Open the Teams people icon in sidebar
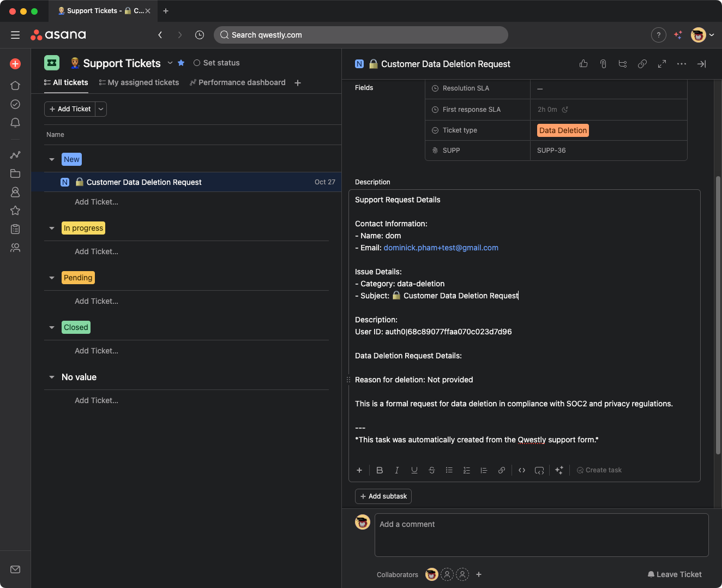 tap(15, 248)
